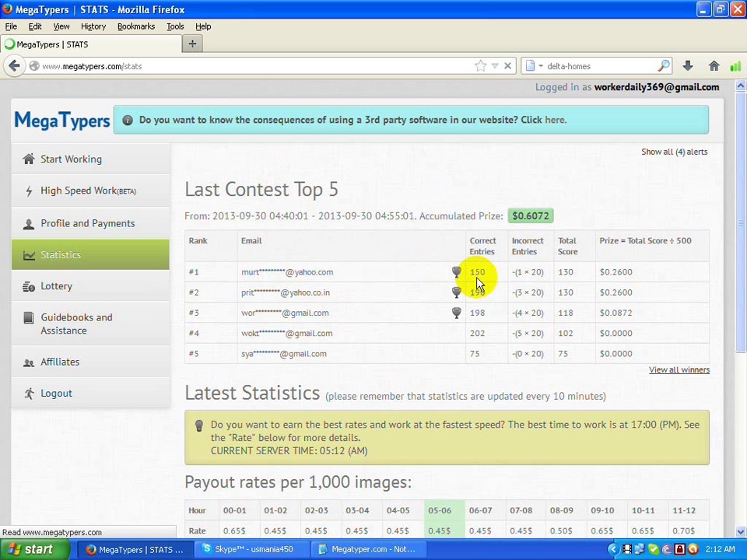Open the bookmark star dropdown arrow
This screenshot has width=747, height=560.
coord(495,66)
